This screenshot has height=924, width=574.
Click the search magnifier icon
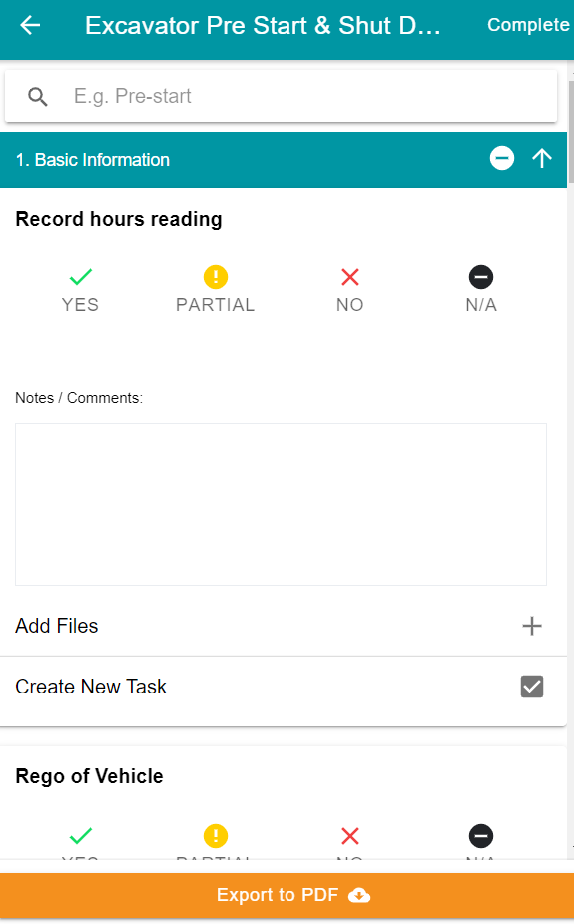[38, 96]
